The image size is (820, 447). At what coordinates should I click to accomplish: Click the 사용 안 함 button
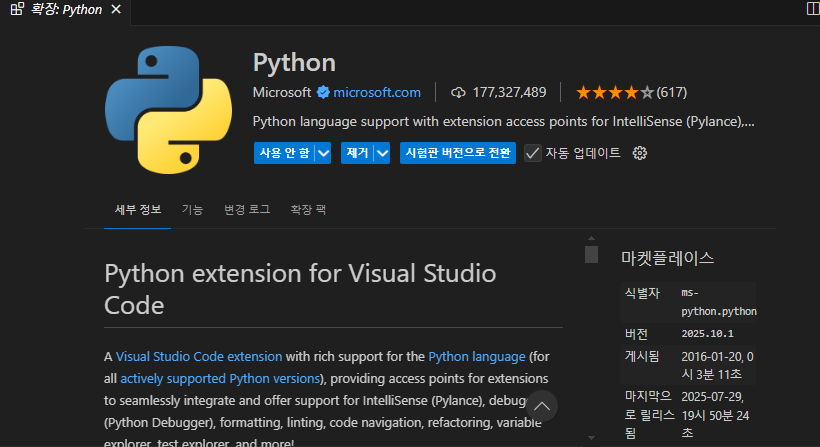click(x=285, y=153)
